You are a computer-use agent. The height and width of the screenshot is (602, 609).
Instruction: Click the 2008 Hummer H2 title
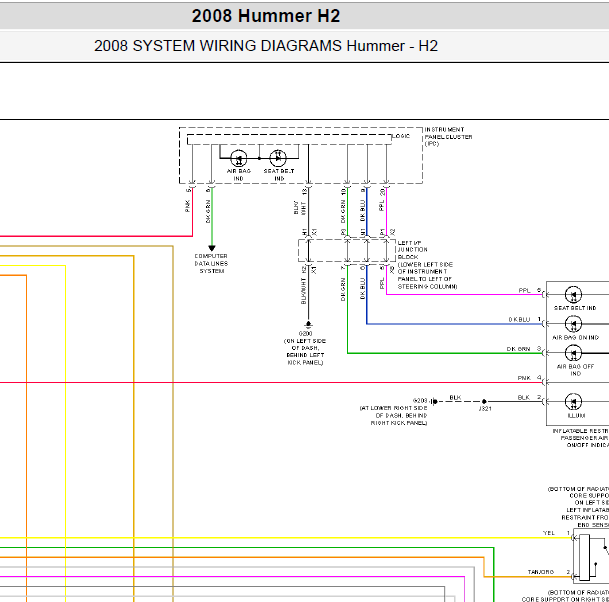[265, 16]
